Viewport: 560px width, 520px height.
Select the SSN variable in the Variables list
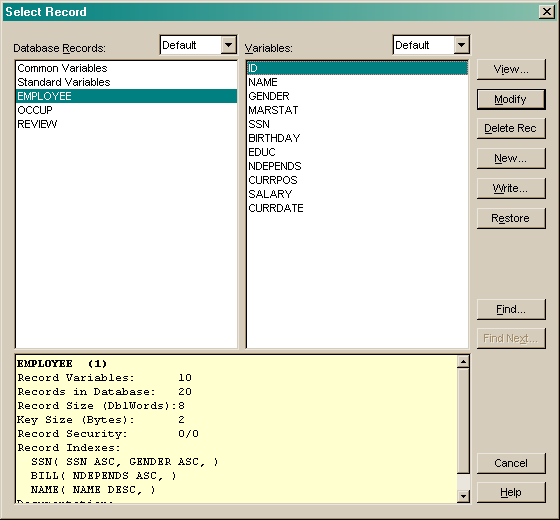tap(357, 124)
